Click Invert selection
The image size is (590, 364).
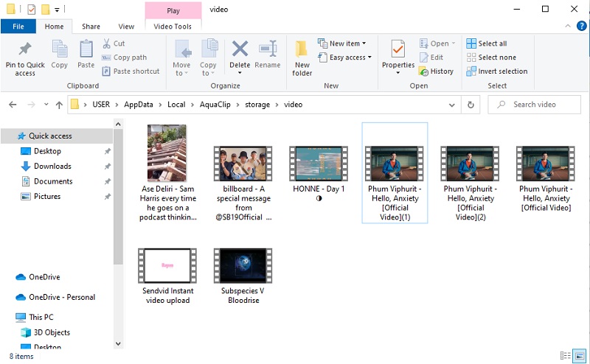(x=496, y=71)
